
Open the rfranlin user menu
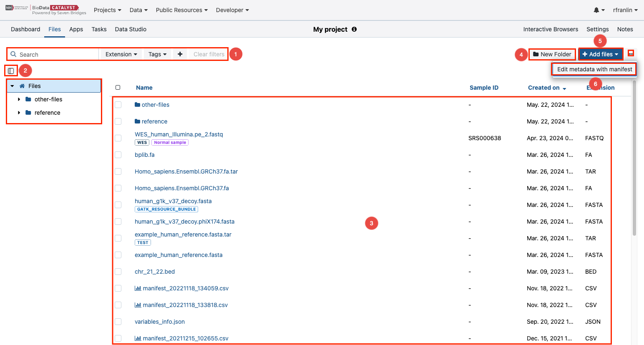pos(625,10)
